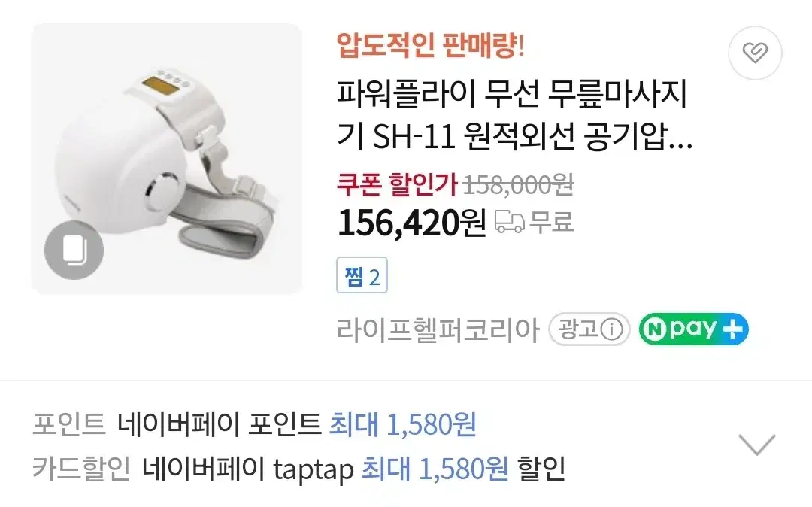Click the free shipping truck icon
This screenshot has height=507, width=812.
point(510,222)
